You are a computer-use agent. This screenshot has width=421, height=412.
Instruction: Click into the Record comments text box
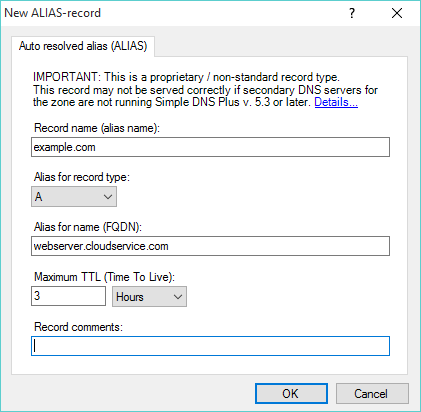(x=210, y=346)
